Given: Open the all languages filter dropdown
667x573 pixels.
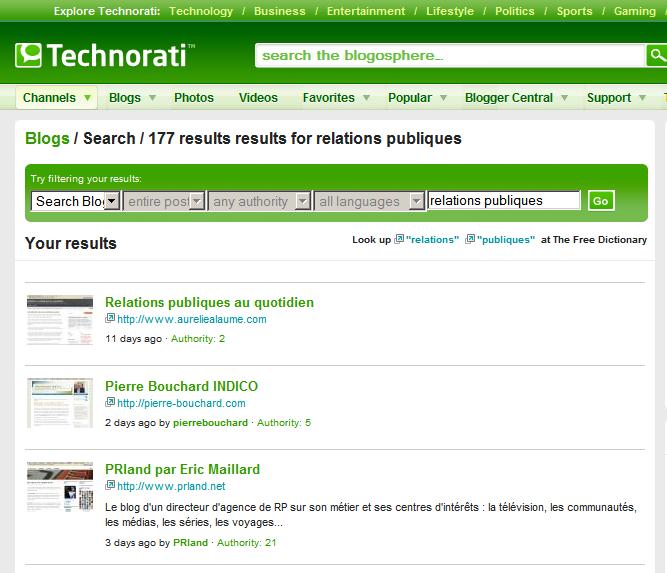Looking at the screenshot, I should [x=369, y=201].
